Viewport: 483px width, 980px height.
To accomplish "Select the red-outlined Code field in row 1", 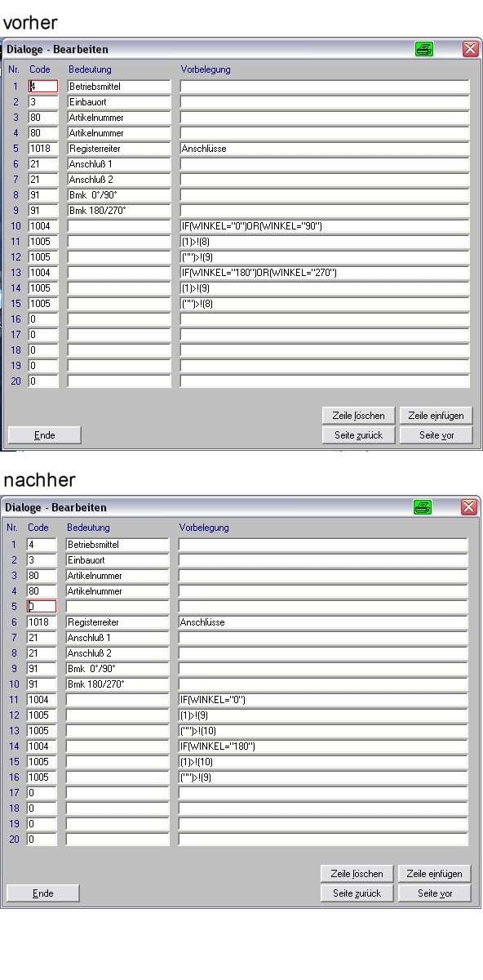I will (x=43, y=87).
